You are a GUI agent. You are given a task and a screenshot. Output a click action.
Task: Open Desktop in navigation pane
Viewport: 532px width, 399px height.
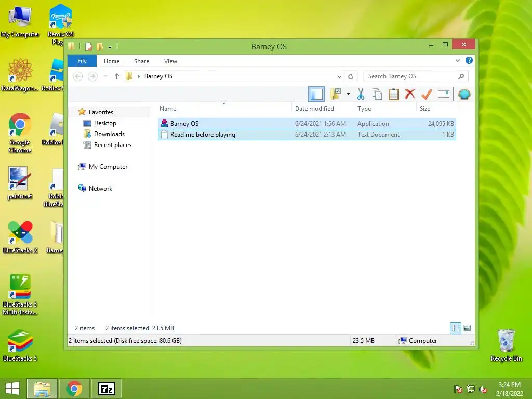(105, 123)
